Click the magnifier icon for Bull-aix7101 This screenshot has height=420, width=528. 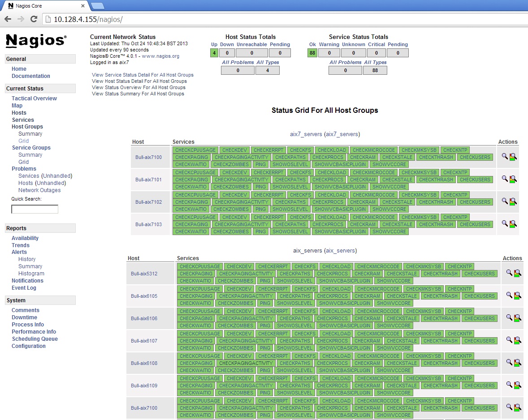pos(505,179)
